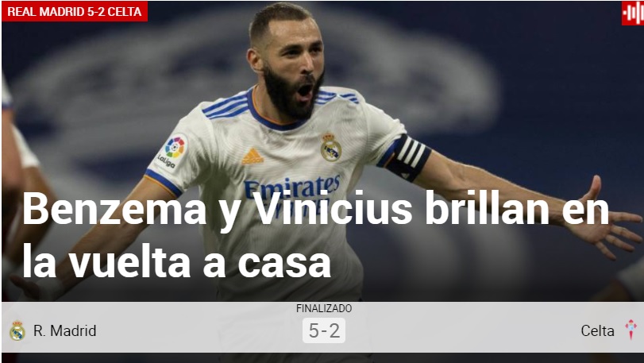Click the word Vinicius in the headline
The height and width of the screenshot is (363, 644).
(332, 208)
